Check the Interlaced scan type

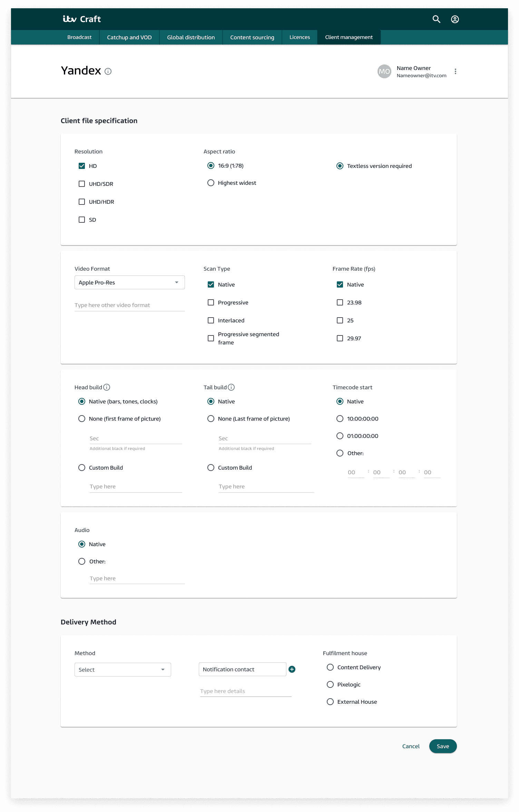(x=211, y=320)
